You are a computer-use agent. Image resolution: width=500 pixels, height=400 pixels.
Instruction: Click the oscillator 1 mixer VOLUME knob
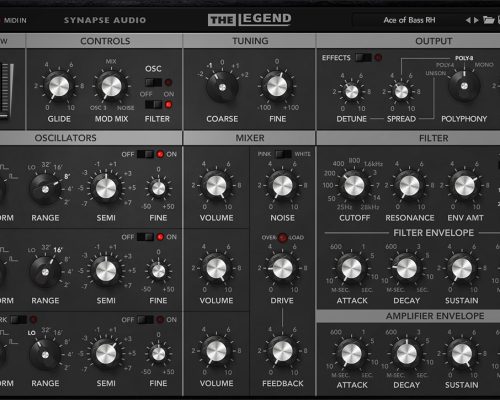coord(216,185)
